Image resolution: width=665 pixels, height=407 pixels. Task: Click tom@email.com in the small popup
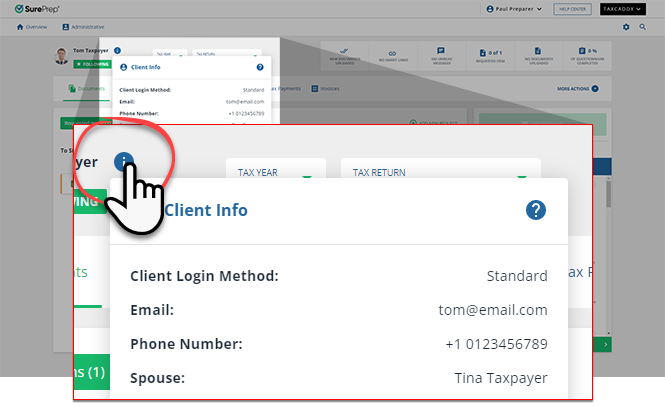click(245, 102)
